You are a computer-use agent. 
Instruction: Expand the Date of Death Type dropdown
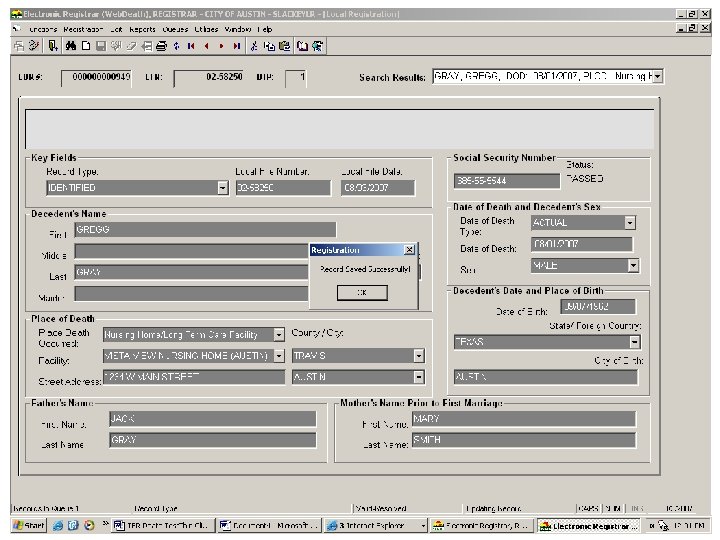tap(630, 223)
